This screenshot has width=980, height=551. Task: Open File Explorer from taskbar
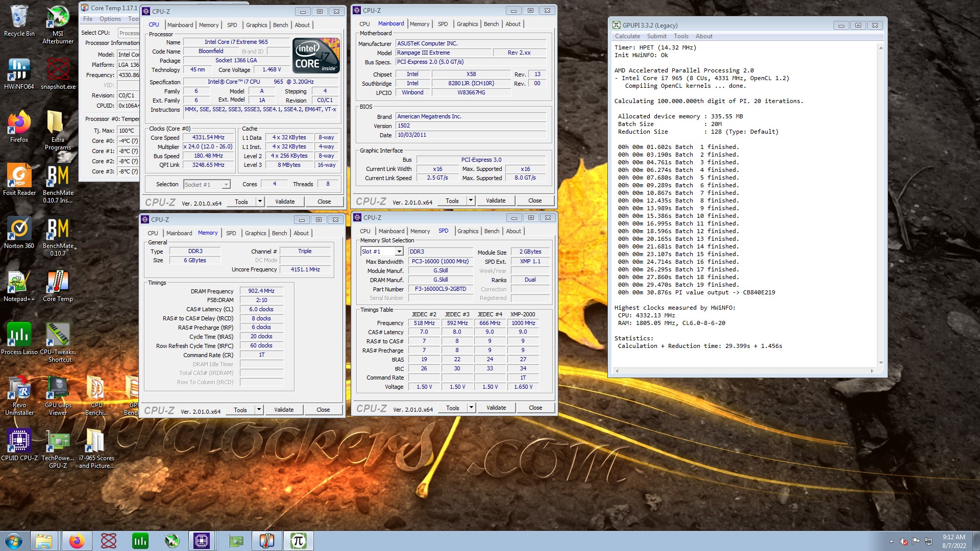click(x=44, y=541)
